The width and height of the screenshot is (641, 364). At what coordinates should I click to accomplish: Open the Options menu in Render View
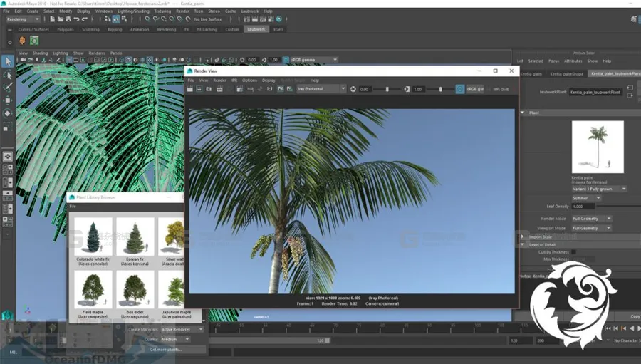pyautogui.click(x=249, y=80)
